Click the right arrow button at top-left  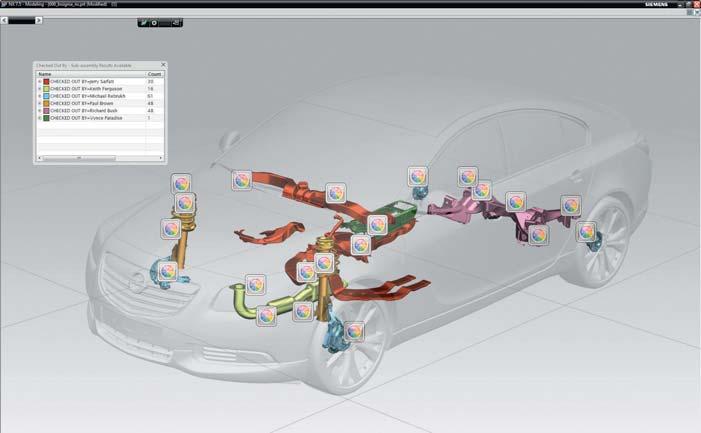pyautogui.click(x=38, y=21)
